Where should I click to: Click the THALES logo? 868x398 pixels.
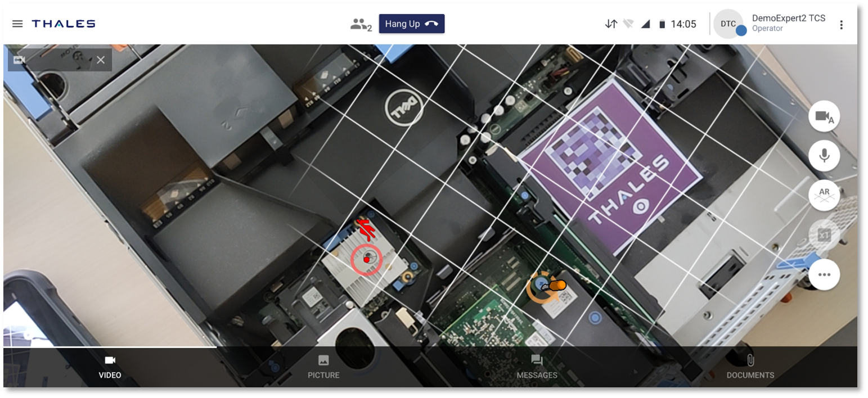click(x=64, y=24)
